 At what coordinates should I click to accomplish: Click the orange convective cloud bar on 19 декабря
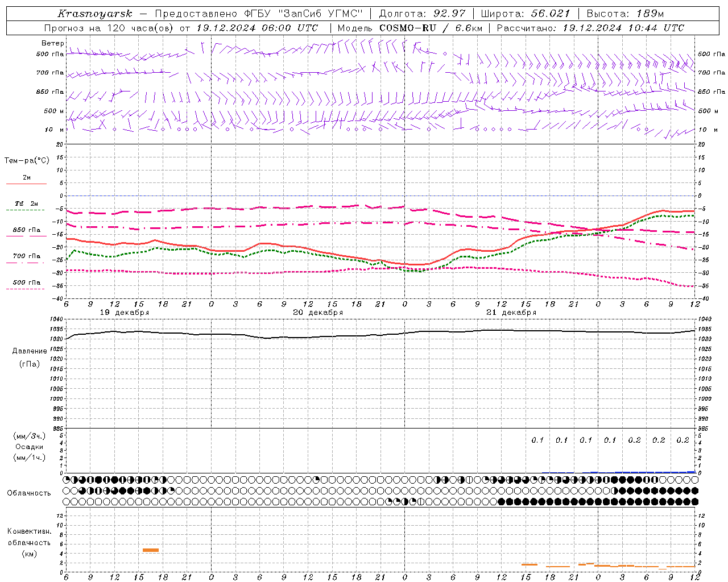point(151,550)
